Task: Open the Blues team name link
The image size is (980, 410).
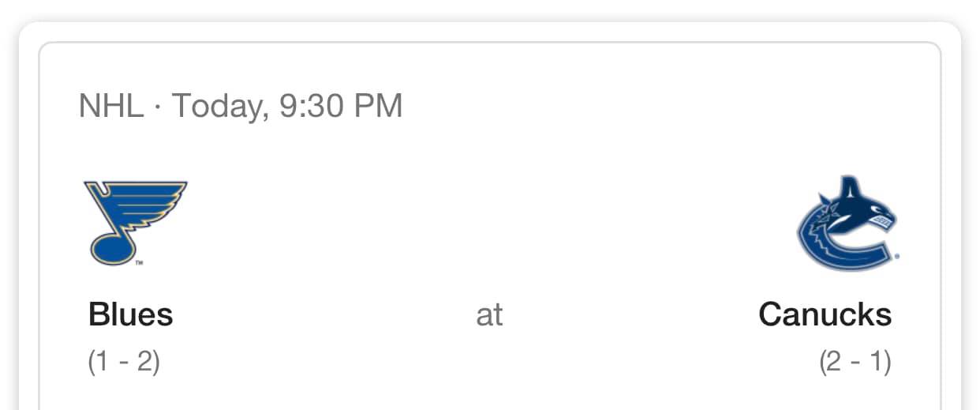Action: click(130, 314)
